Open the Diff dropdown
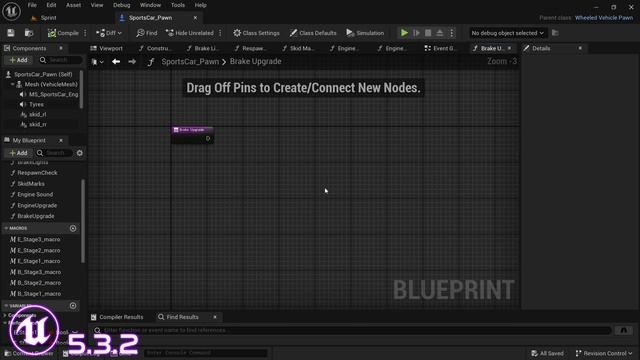The width and height of the screenshot is (640, 360). click(x=109, y=33)
